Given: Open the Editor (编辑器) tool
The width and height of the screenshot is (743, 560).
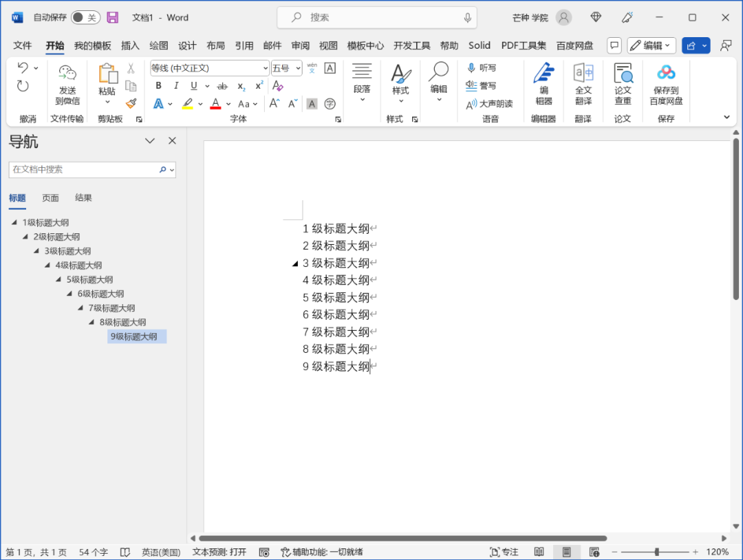Looking at the screenshot, I should pyautogui.click(x=543, y=74).
